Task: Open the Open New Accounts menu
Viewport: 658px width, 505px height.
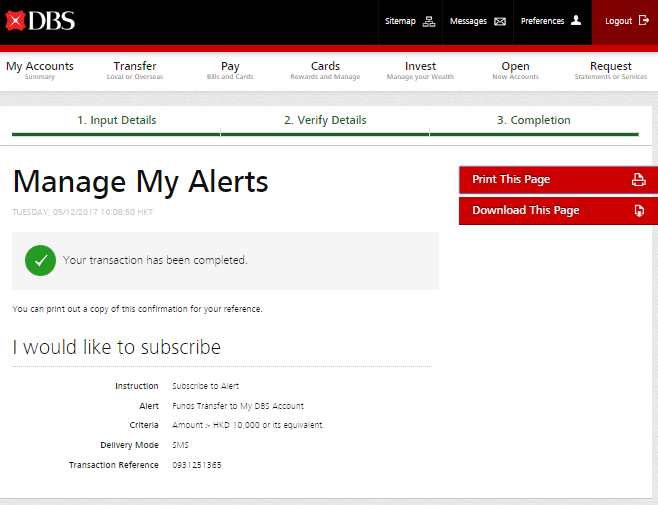Action: 515,70
